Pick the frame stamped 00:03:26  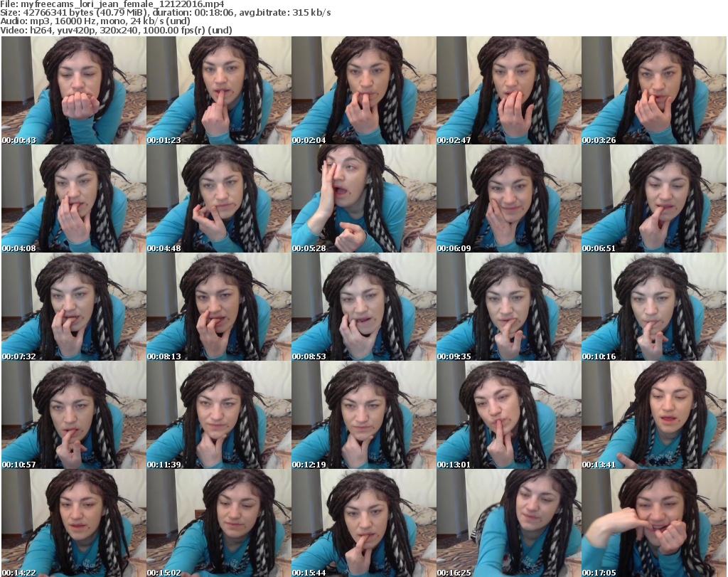(654, 90)
